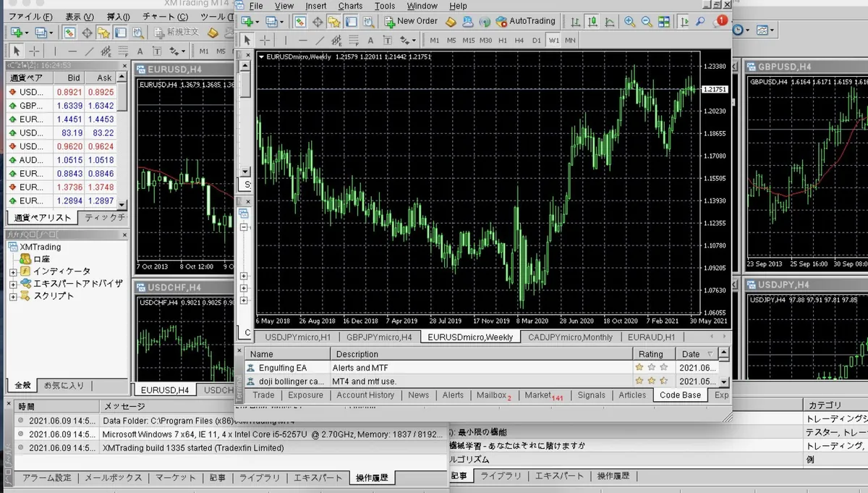Switch to the Account History tab

pos(365,395)
